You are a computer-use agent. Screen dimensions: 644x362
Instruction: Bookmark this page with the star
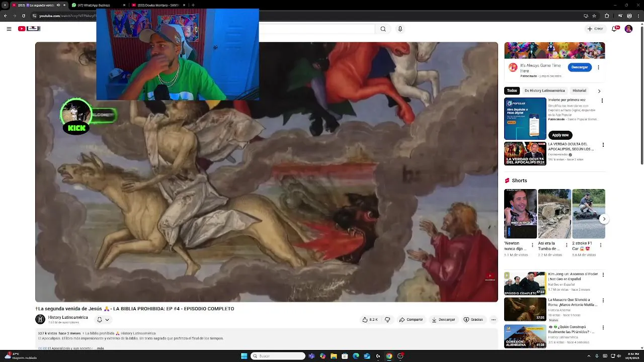[594, 16]
